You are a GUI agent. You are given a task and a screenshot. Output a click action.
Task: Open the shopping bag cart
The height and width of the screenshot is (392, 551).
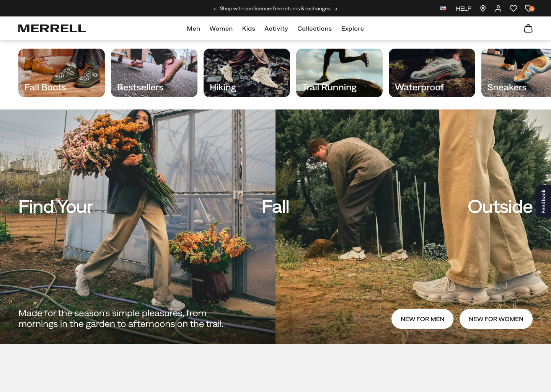(x=528, y=28)
